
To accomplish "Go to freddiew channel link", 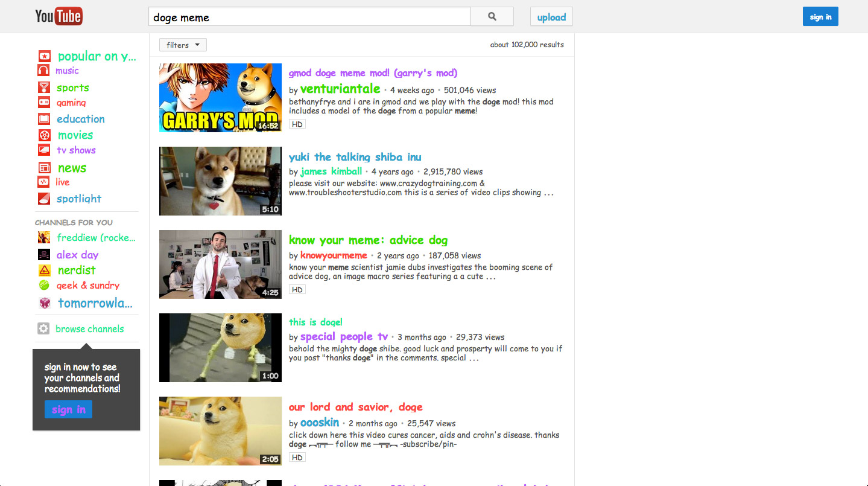I will point(96,238).
